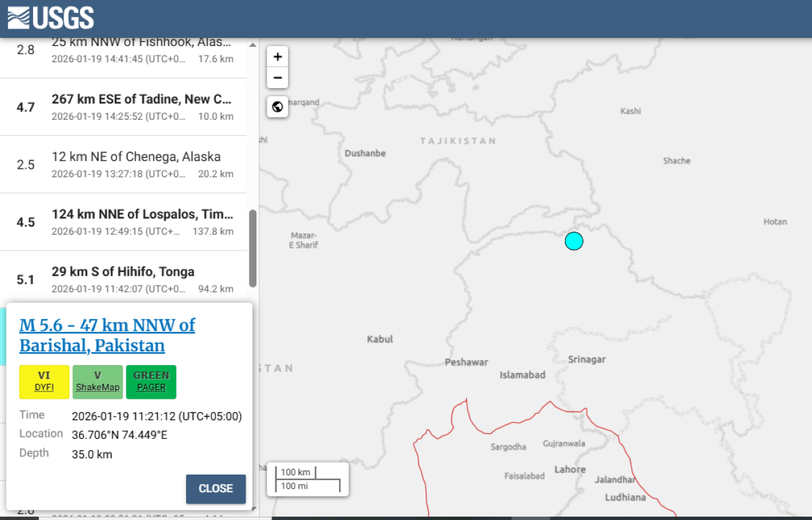Close the earthquake detail popup
The width and height of the screenshot is (812, 520).
click(215, 489)
